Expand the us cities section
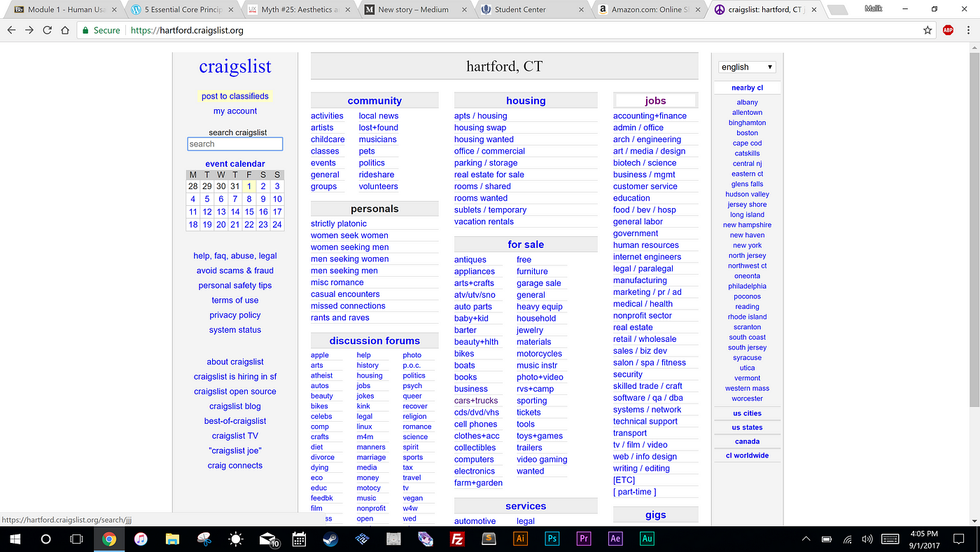This screenshot has height=552, width=980. [x=747, y=413]
